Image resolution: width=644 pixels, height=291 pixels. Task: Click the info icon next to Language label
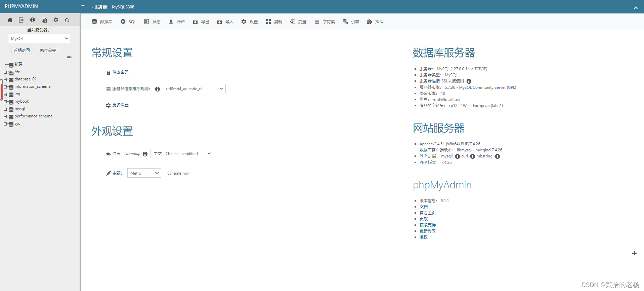145,154
